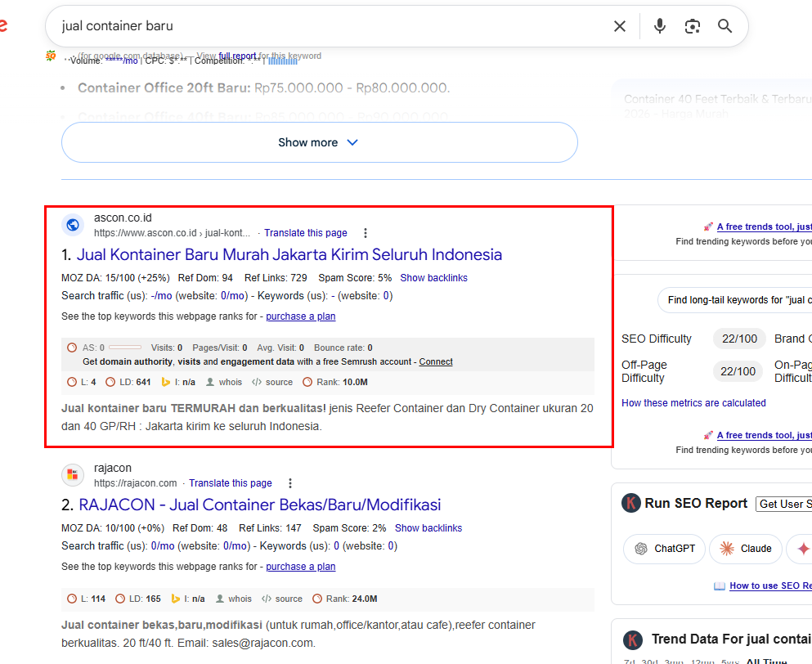Start voice search with microphone icon
This screenshot has width=812, height=664.
click(x=660, y=26)
